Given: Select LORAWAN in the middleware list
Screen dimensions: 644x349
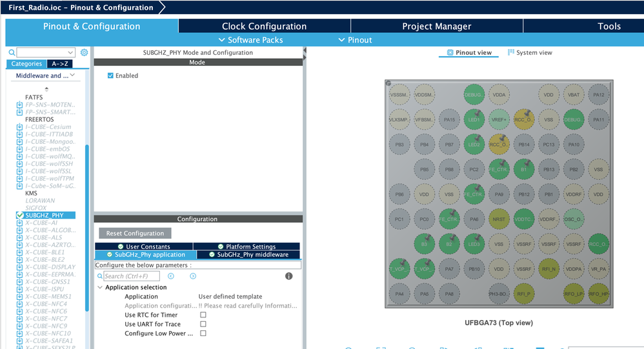Looking at the screenshot, I should click(40, 201).
